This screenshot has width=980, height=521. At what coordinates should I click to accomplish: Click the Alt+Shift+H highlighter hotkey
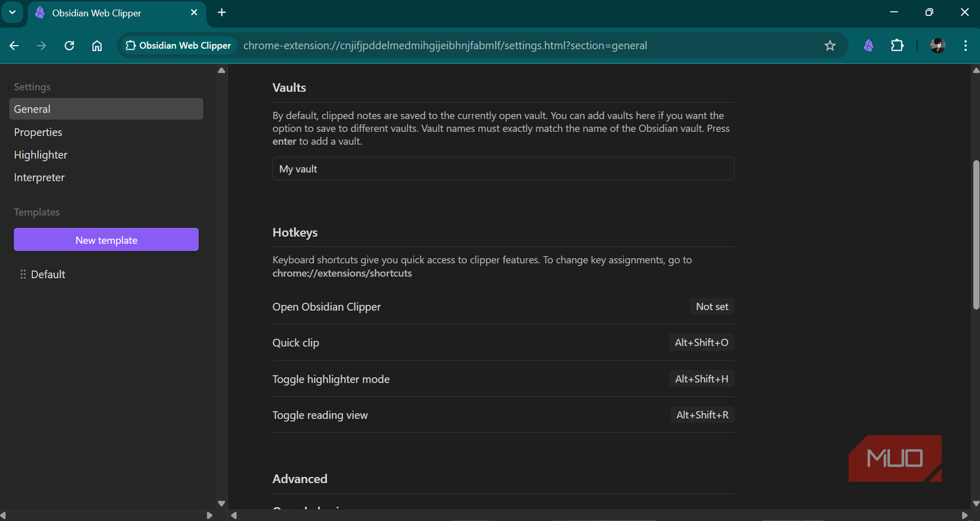[x=701, y=379]
